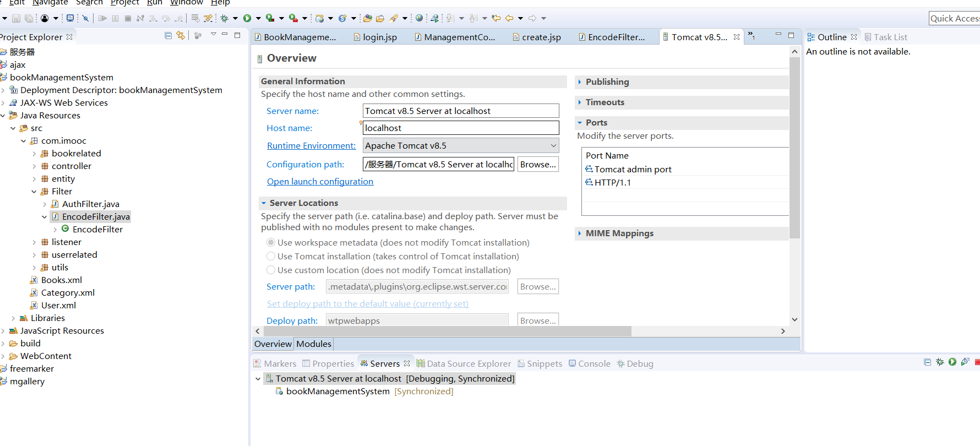Click the Open Console monitor icon in toolbar
Viewport: 980px width, 446px height.
[x=70, y=18]
